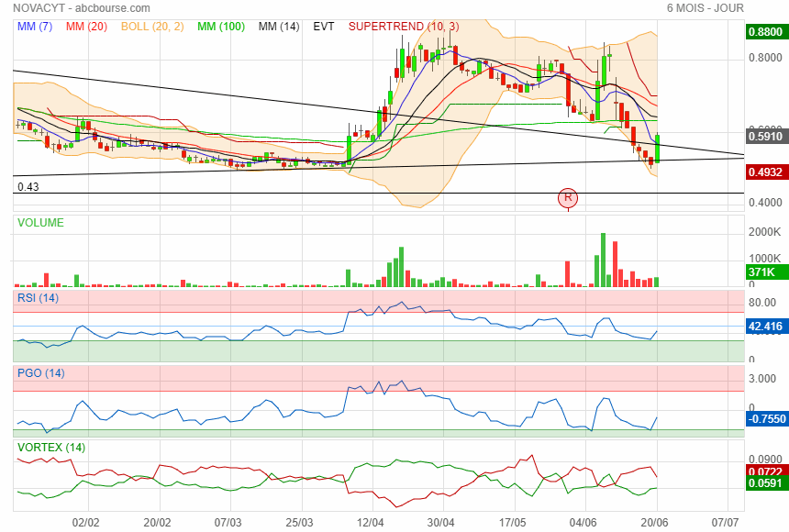Click the 20/06 date axis label
Image resolution: width=789 pixels, height=532 pixels.
(x=655, y=523)
